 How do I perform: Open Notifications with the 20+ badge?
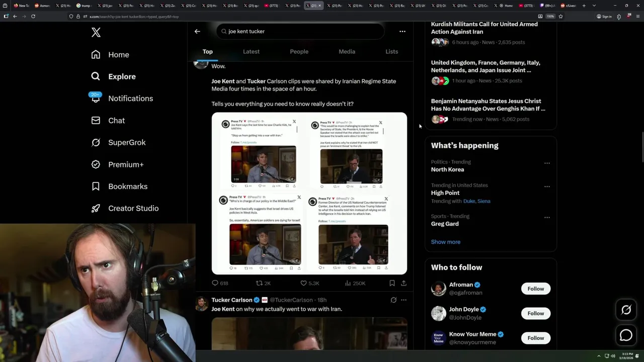122,99
